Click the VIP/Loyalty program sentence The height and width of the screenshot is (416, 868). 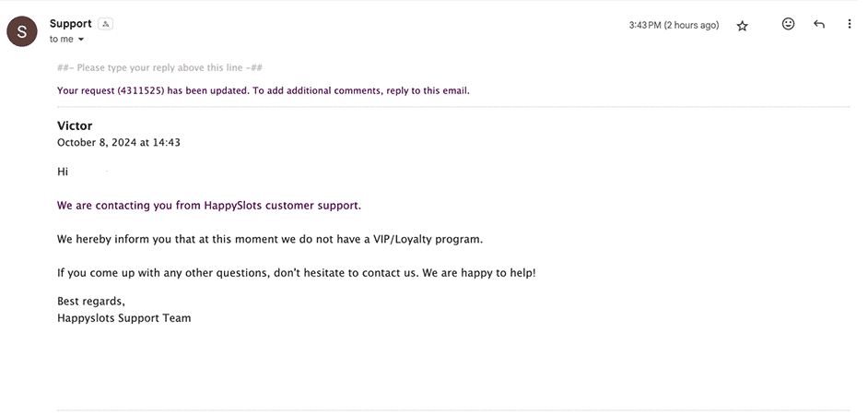click(269, 239)
